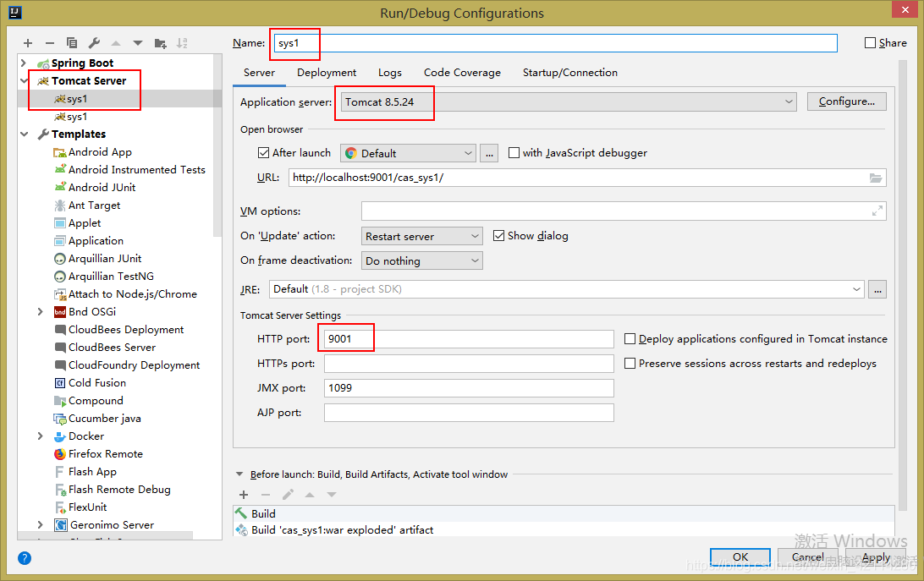This screenshot has width=924, height=581.
Task: Click the HTTP port field with 9001
Action: pos(469,339)
